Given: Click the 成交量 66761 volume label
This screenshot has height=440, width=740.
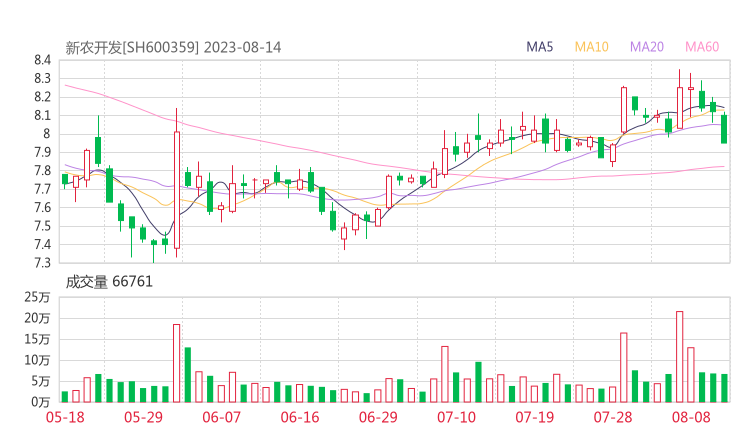Looking at the screenshot, I should (109, 282).
